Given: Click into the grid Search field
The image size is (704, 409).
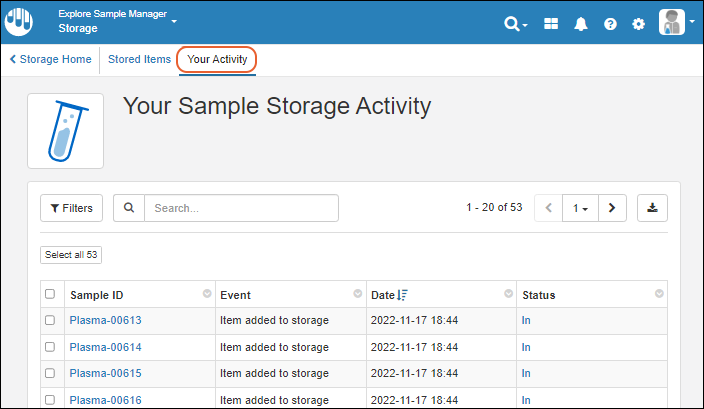Looking at the screenshot, I should click(x=240, y=208).
